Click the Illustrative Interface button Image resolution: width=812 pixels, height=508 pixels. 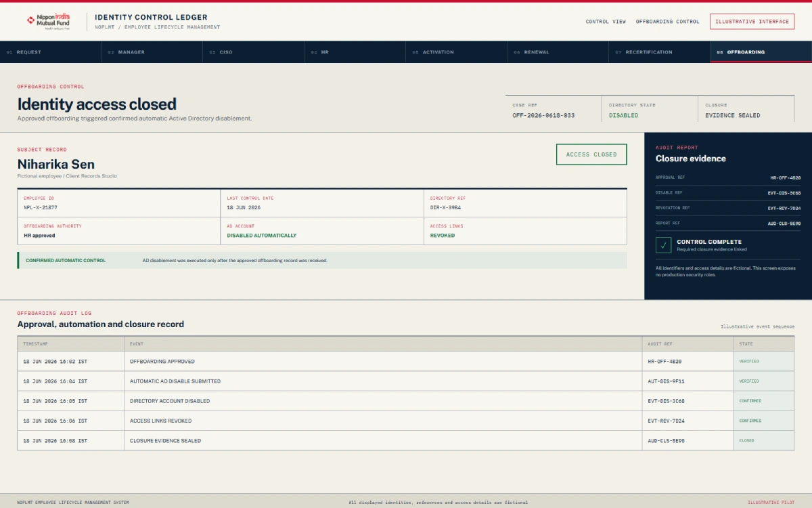click(x=752, y=22)
